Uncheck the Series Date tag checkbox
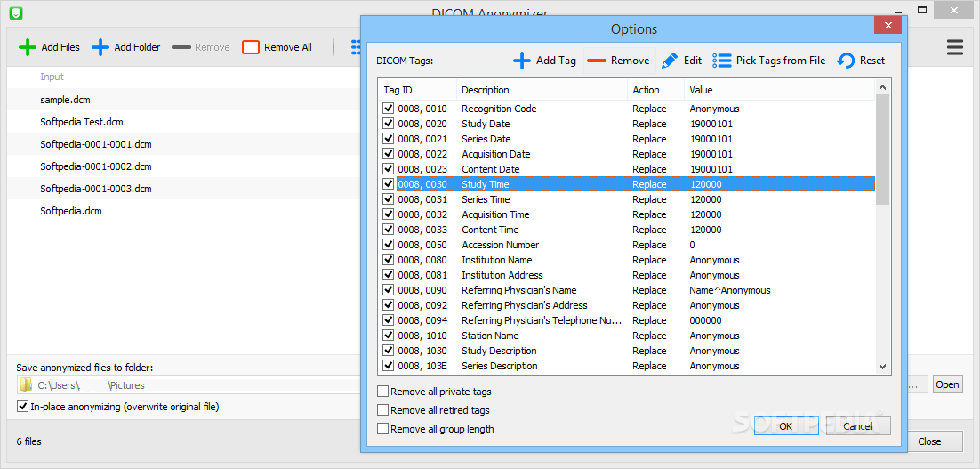The height and width of the screenshot is (469, 980). tap(388, 139)
